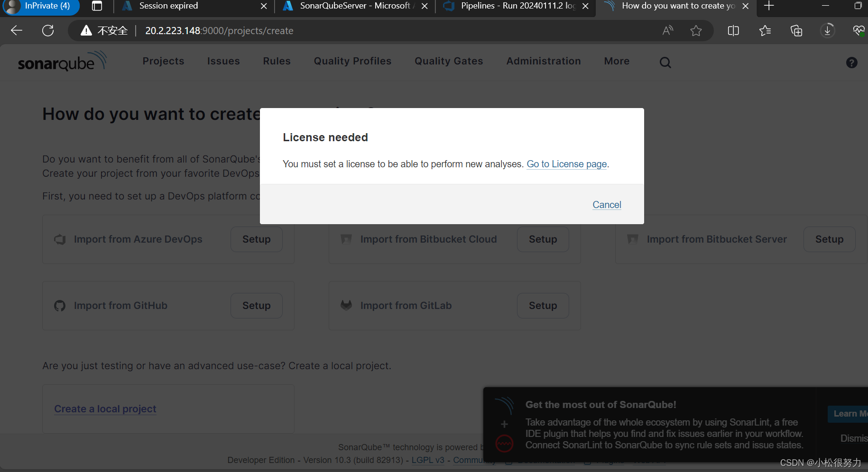
Task: Close the Pipelines Run tab
Action: point(585,6)
